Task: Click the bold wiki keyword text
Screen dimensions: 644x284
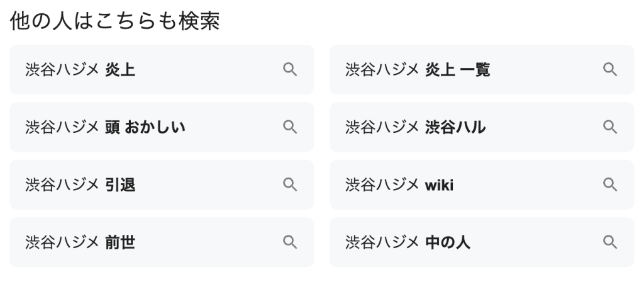Action: [439, 185]
